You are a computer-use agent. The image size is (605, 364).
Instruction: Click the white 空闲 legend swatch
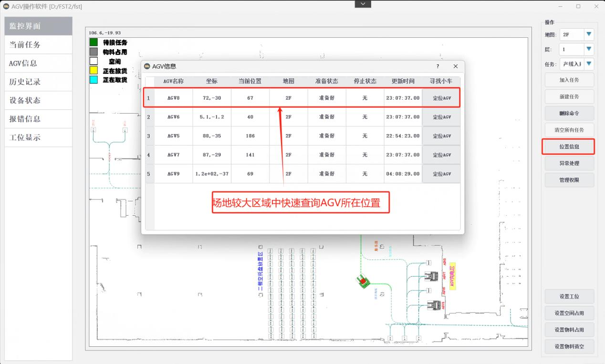(x=94, y=61)
